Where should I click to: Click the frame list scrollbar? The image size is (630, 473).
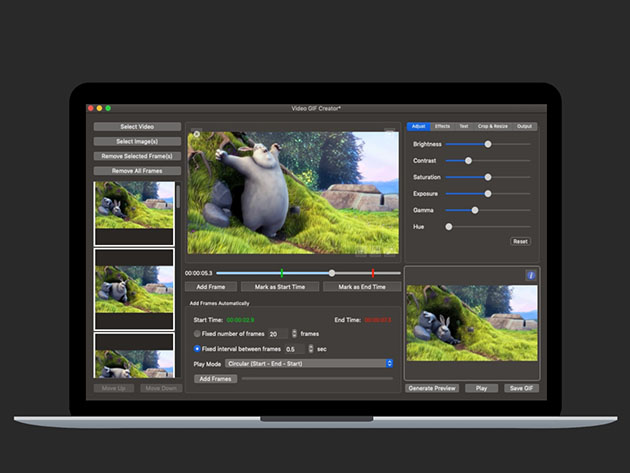coord(178,197)
